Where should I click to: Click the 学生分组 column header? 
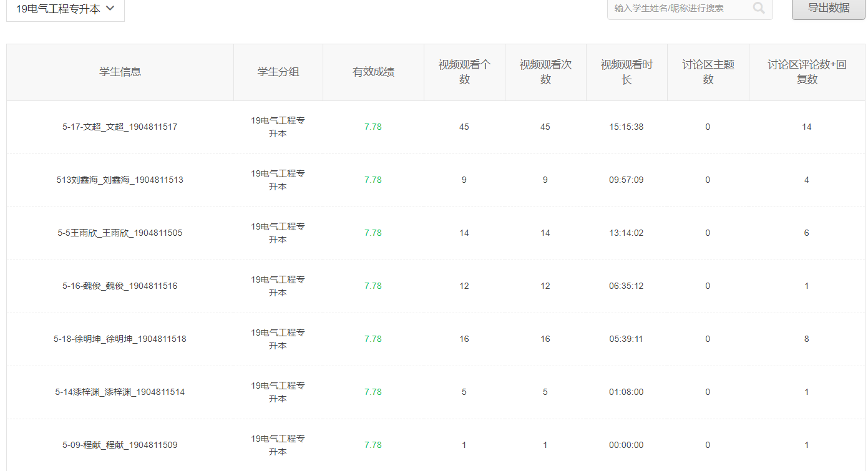pos(278,72)
